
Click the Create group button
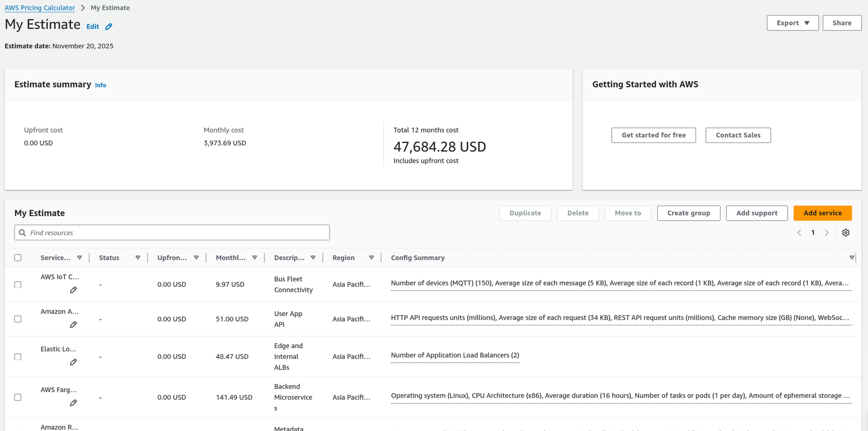click(x=688, y=213)
